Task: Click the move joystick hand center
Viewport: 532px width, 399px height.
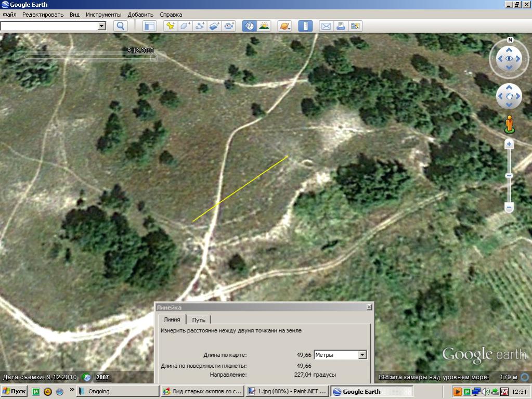Action: [509, 96]
